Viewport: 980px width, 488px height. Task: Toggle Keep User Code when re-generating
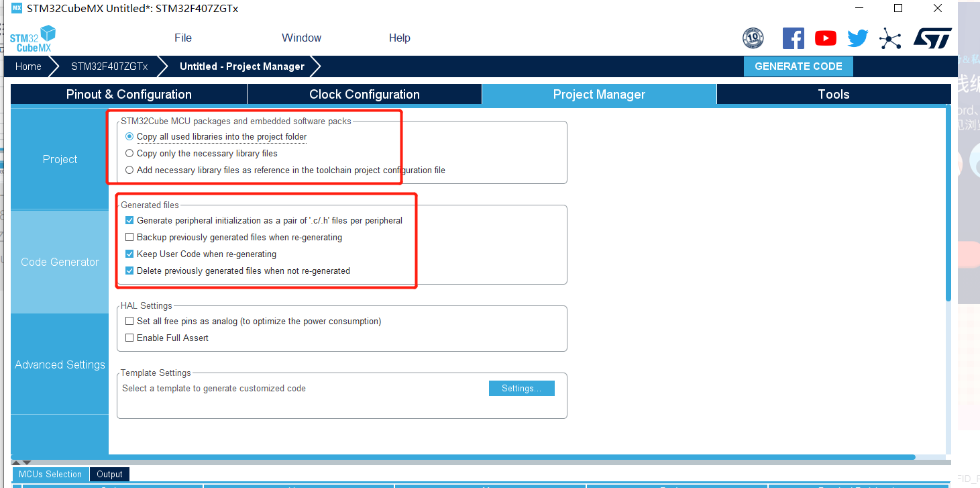coord(129,254)
